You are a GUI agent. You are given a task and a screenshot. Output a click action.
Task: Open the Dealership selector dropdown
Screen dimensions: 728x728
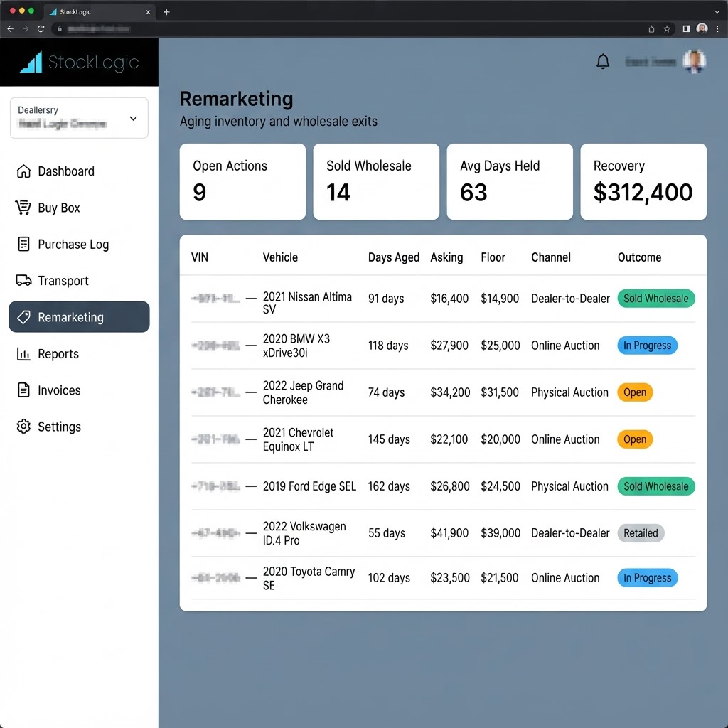[80, 118]
